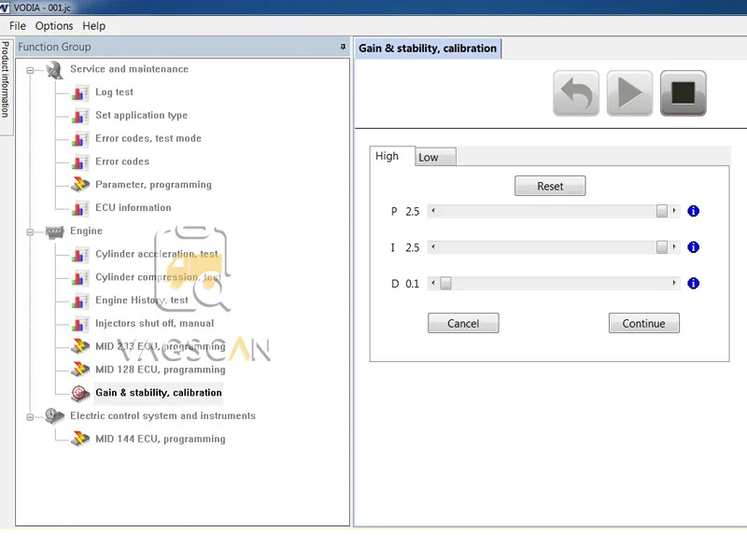Open the File menu
Viewport: 747px width, 560px height.
(x=18, y=26)
